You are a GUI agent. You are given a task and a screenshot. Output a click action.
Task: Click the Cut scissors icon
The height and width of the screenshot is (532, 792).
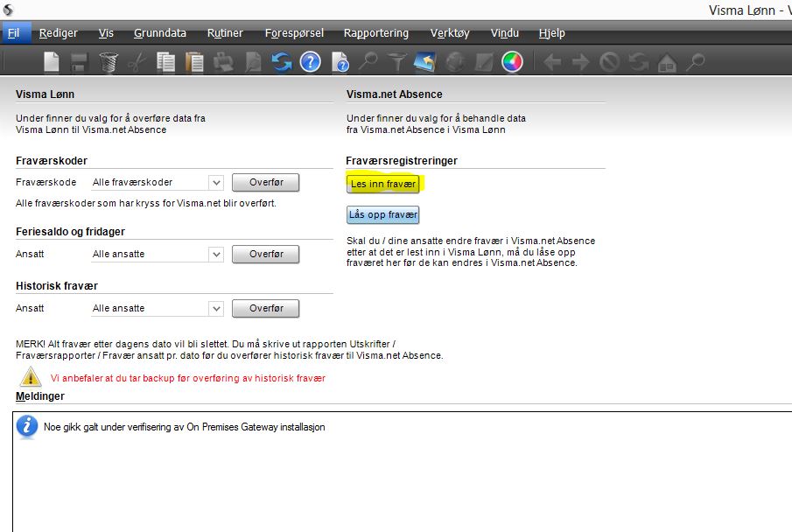point(137,62)
